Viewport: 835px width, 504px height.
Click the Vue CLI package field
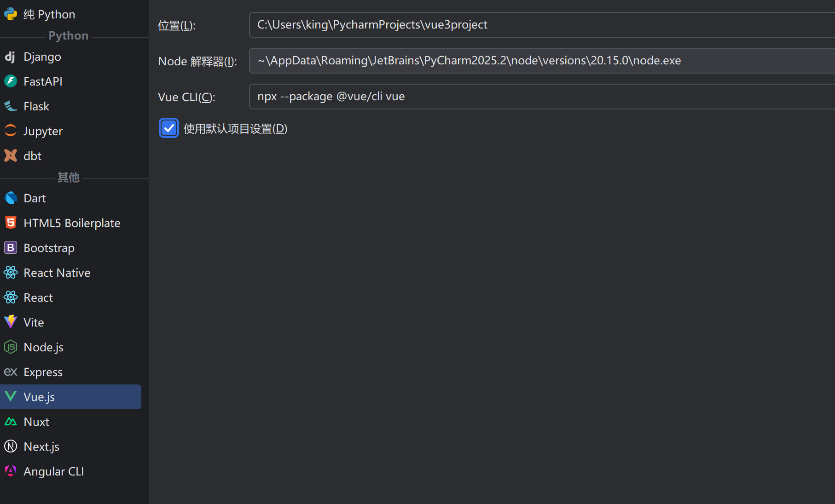click(542, 97)
